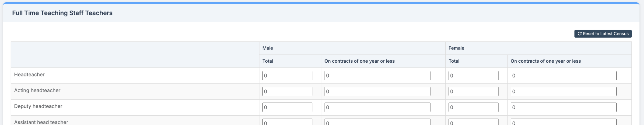Select Headteacher Female one-year contracts field
This screenshot has width=644, height=125.
coord(563,76)
